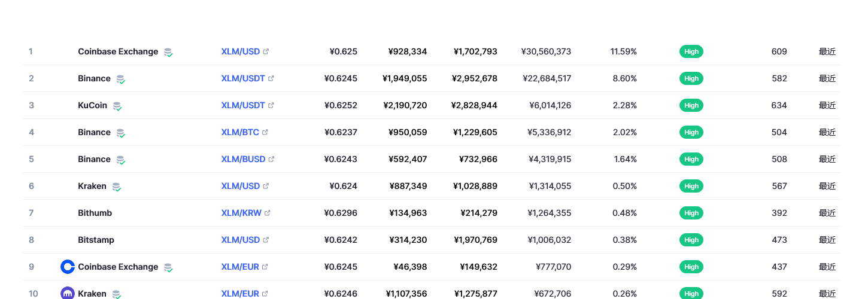The height and width of the screenshot is (299, 868).
Task: Click the purple Kraken logo in row 10
Action: pyautogui.click(x=68, y=294)
